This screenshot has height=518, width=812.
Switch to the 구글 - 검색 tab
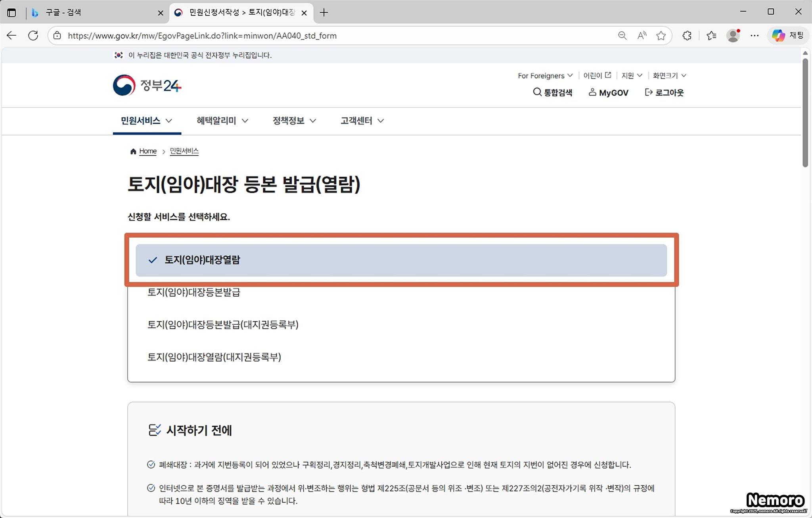pos(63,13)
